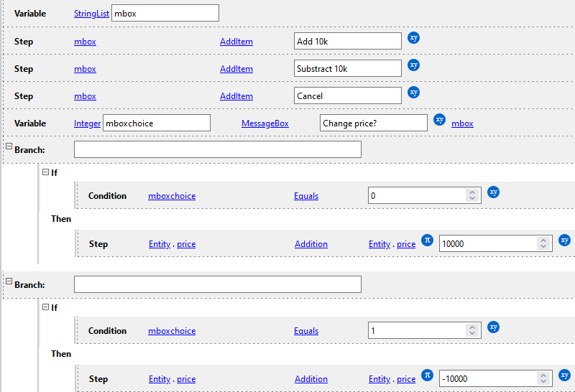
Task: Click the pi icon before the -10000 value
Action: tap(427, 375)
